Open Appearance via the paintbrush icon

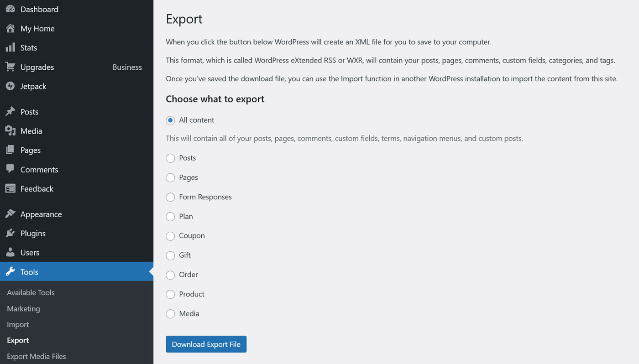(x=10, y=214)
